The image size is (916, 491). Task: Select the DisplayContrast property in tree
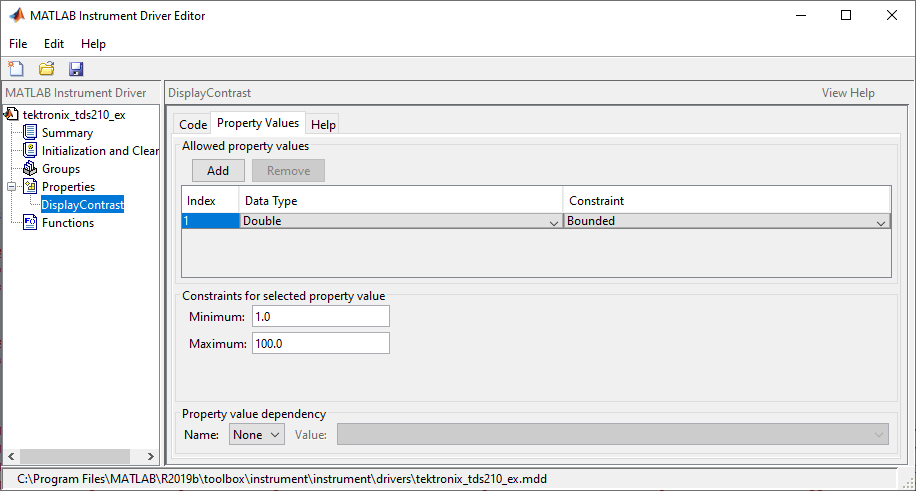tap(82, 205)
